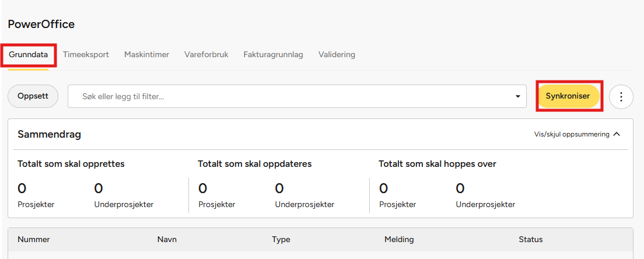Open the Timeeksport tab
This screenshot has height=259, width=644.
click(x=86, y=55)
